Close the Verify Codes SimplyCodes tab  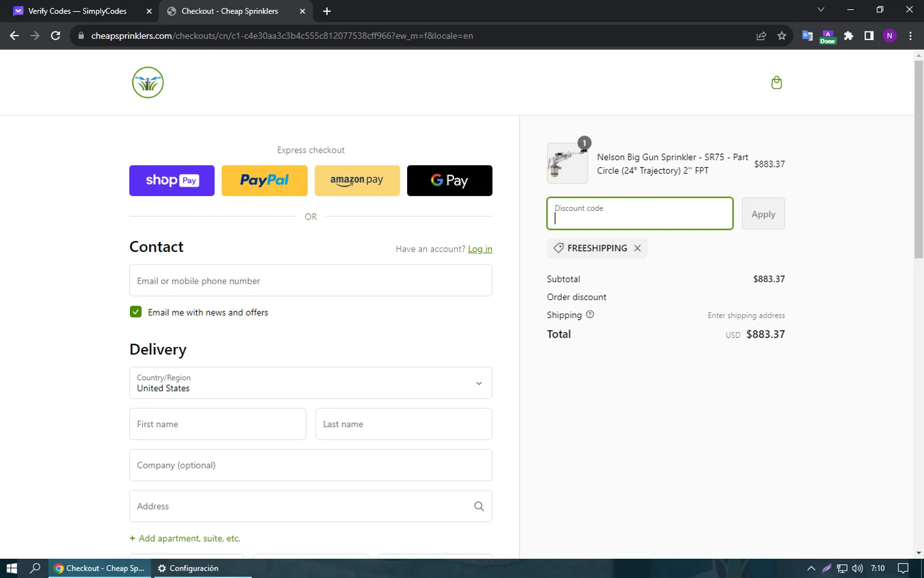(x=149, y=11)
